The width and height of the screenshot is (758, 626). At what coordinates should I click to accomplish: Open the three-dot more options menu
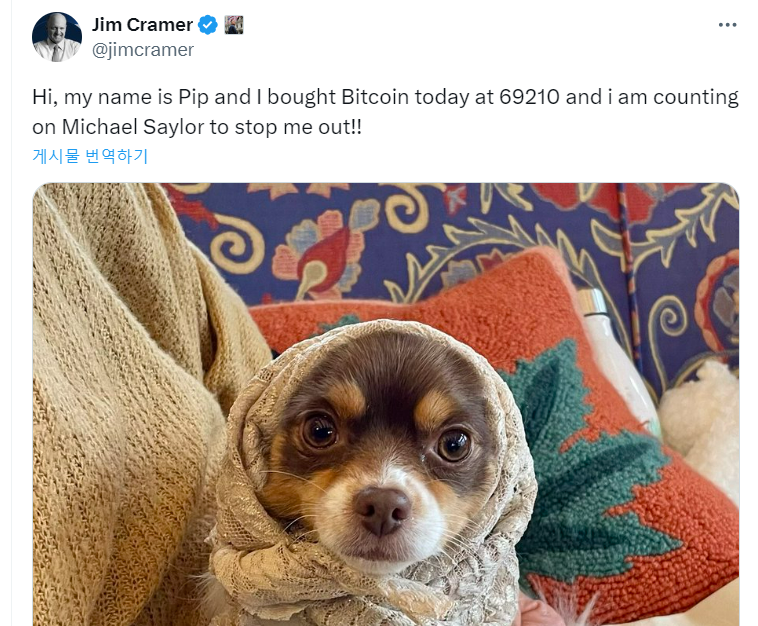pyautogui.click(x=727, y=25)
